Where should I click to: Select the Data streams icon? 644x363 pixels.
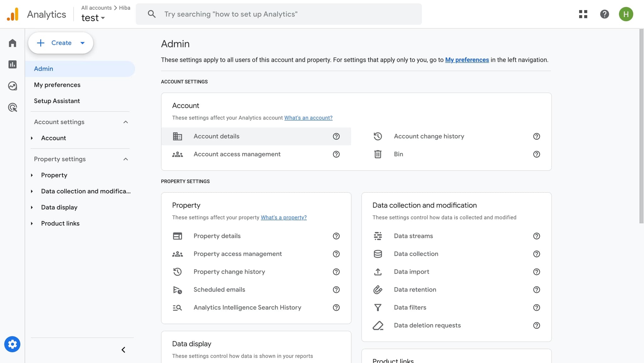[x=378, y=236]
